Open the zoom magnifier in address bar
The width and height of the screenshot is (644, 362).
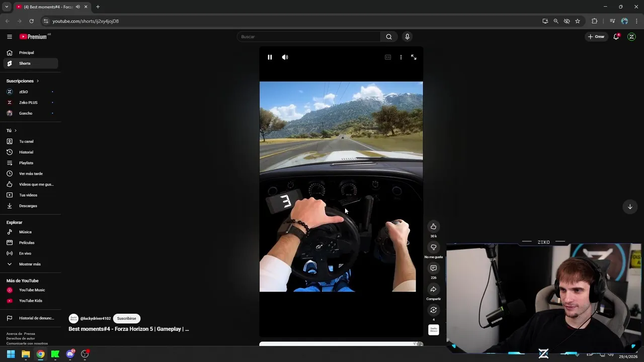coord(556,21)
